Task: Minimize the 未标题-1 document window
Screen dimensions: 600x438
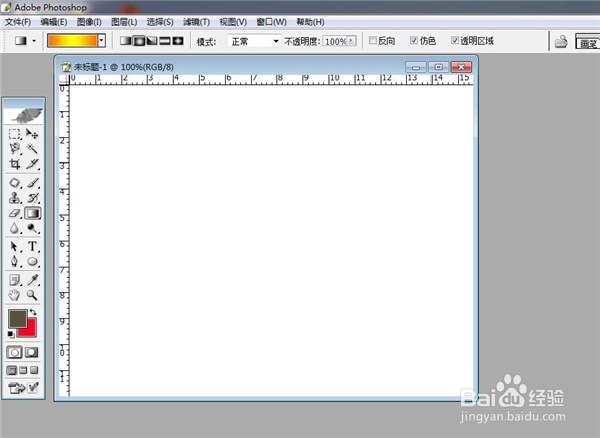Action: coord(416,67)
